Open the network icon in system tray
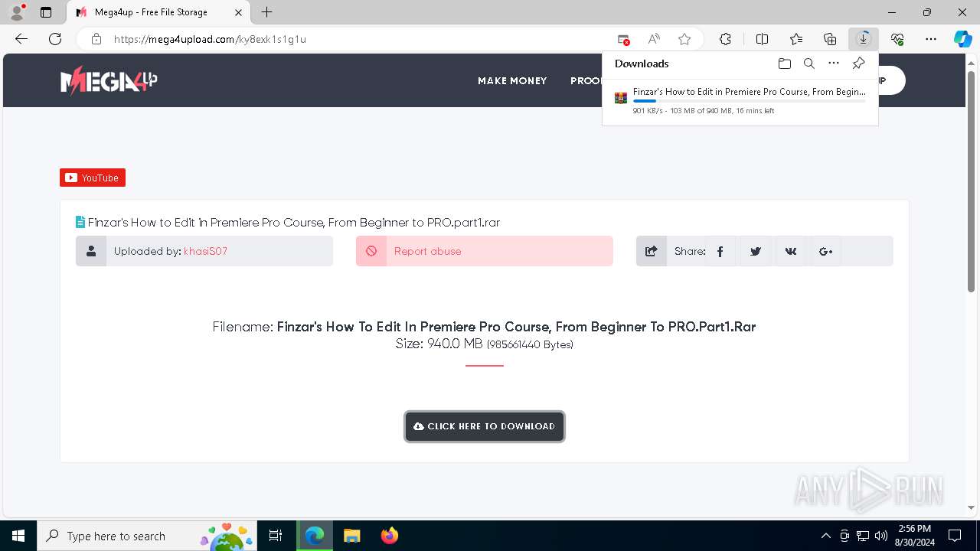980x551 pixels. (863, 536)
